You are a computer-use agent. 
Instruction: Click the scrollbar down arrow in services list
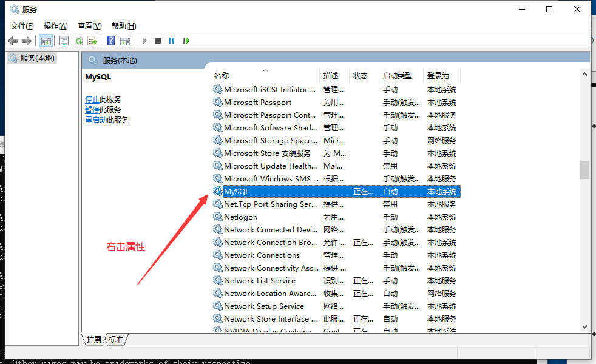(584, 326)
